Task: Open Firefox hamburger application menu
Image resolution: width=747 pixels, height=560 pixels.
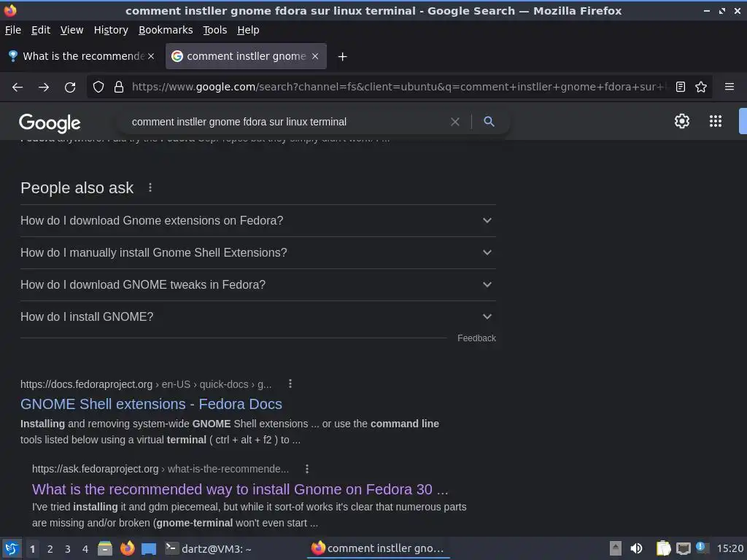Action: [729, 87]
